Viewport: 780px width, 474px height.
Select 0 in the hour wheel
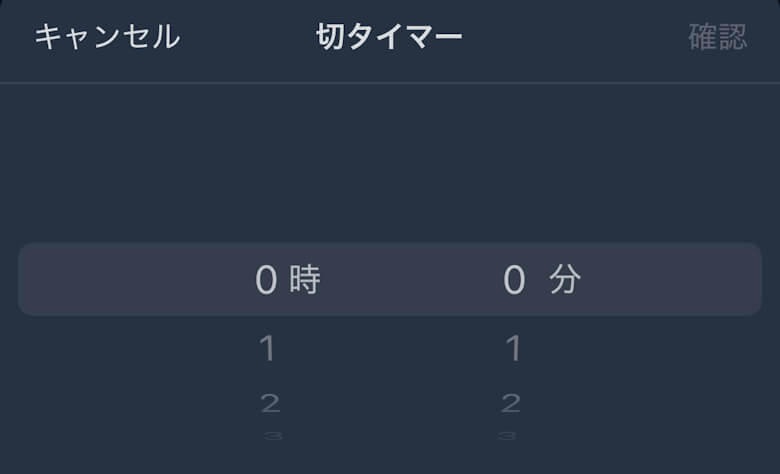(x=265, y=281)
